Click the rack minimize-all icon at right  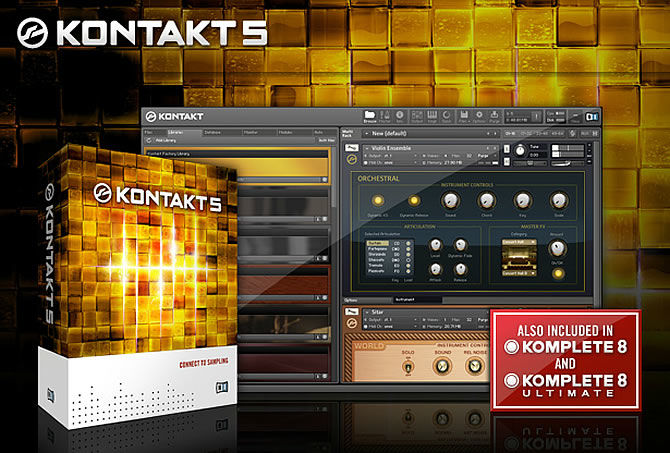tap(595, 134)
